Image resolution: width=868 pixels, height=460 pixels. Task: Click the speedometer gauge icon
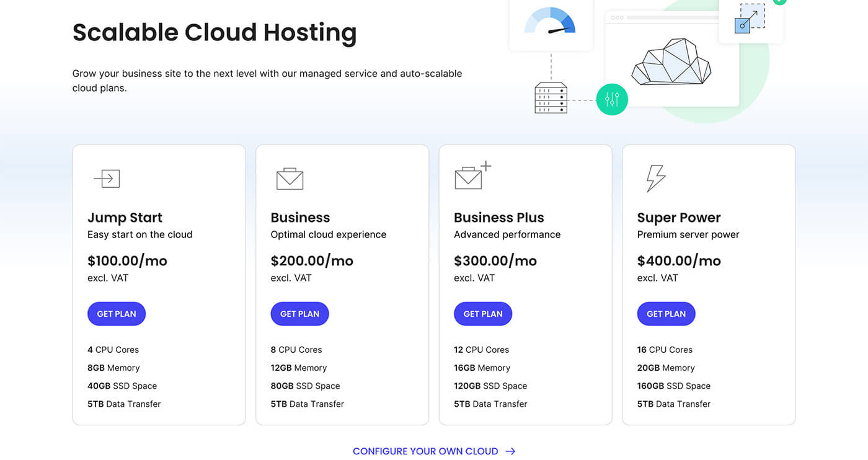click(550, 20)
